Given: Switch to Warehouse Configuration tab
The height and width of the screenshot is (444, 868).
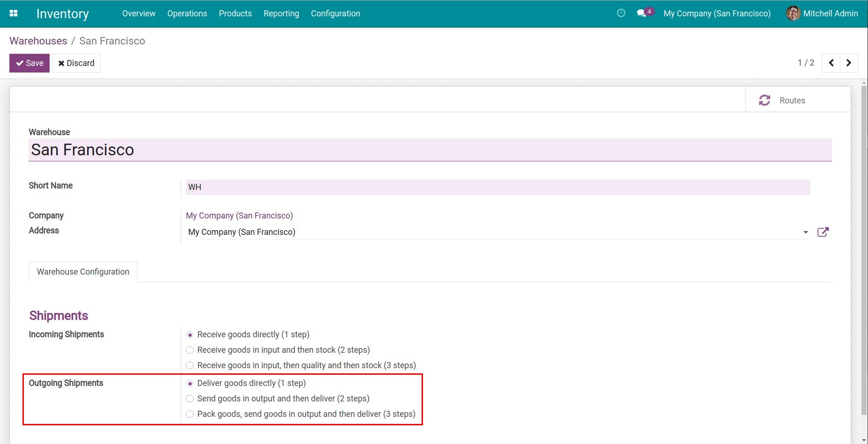Looking at the screenshot, I should pos(83,272).
